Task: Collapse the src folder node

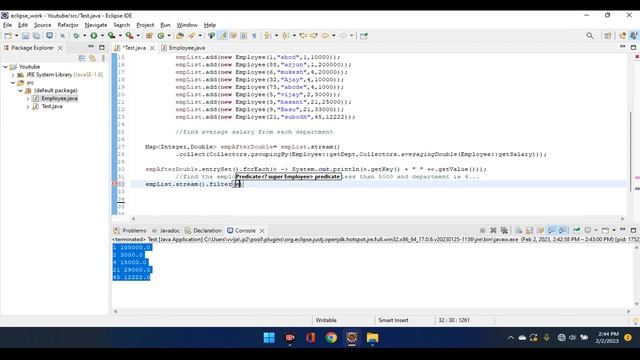Action: point(13,82)
